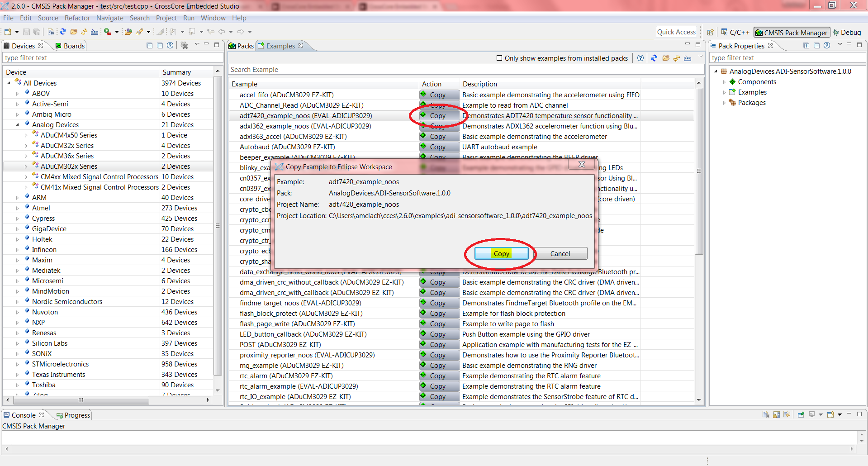Viewport: 868px width, 466px height.
Task: Select the ADuCM4x50 Series row
Action: (x=109, y=135)
